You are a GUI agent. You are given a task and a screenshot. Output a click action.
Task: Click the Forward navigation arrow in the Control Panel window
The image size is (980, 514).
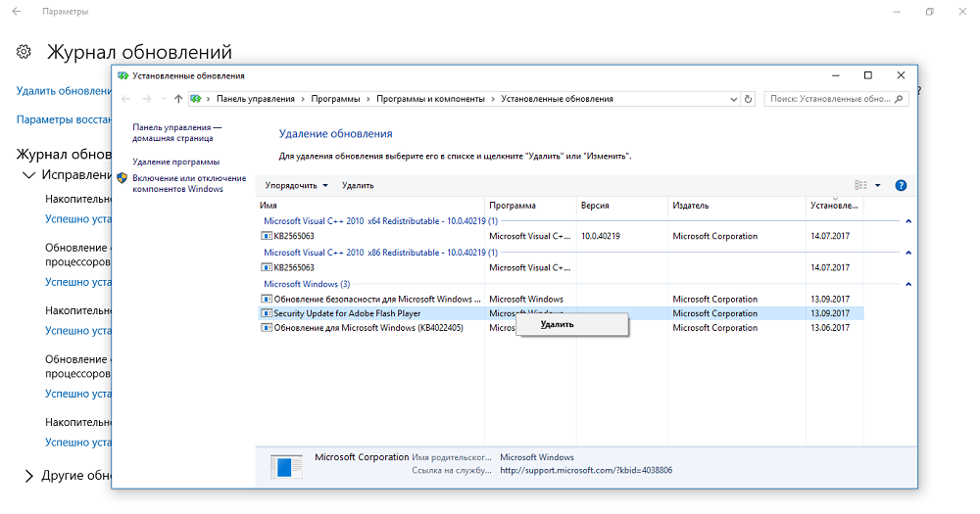147,99
